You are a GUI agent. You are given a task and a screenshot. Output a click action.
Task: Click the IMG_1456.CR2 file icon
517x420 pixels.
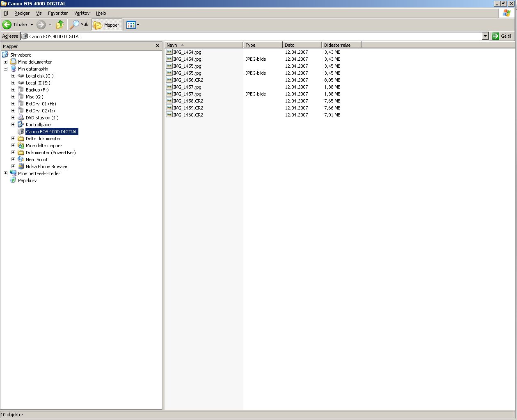[x=169, y=80]
